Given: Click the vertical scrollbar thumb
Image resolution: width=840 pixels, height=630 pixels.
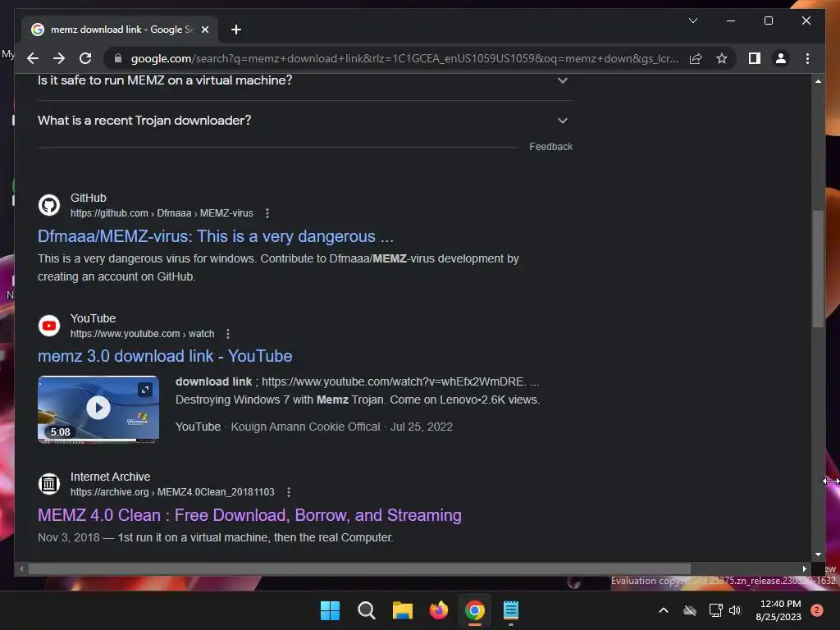Looking at the screenshot, I should click(x=818, y=269).
